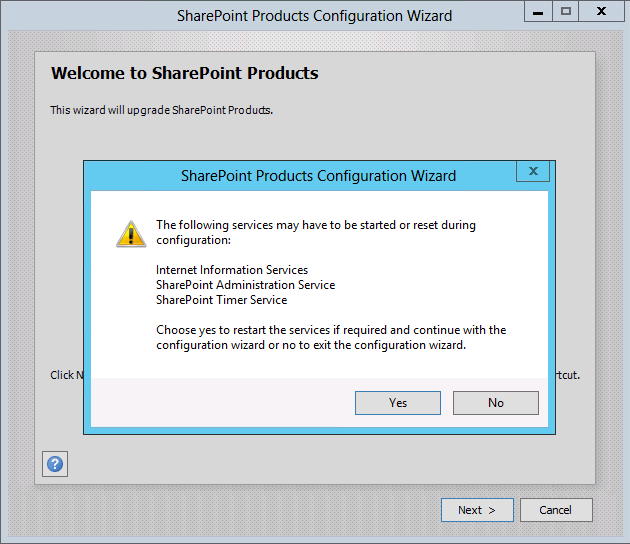Maximize the main wizard window
630x544 pixels.
coord(566,11)
